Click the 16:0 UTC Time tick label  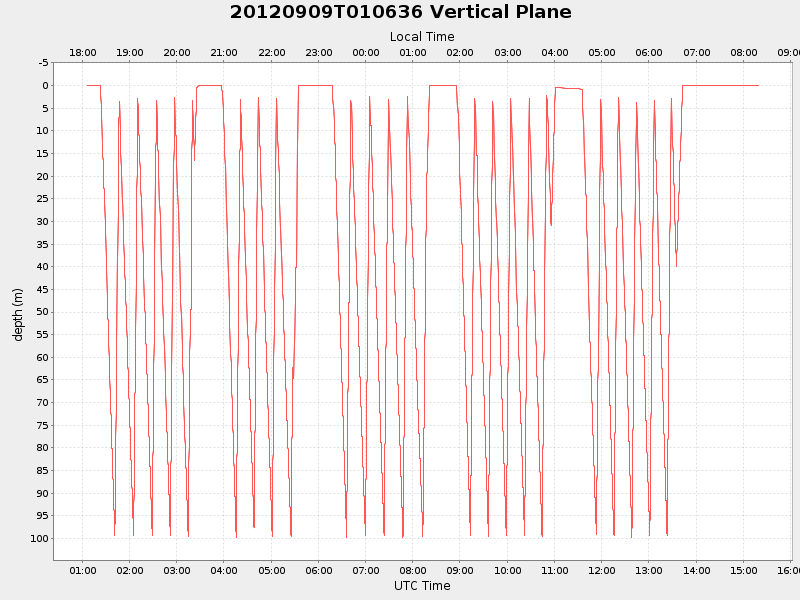(x=788, y=570)
